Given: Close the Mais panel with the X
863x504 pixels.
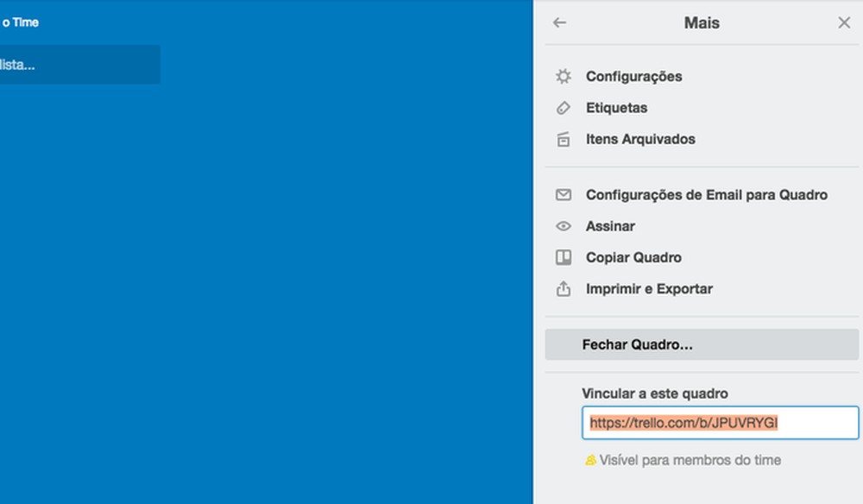Looking at the screenshot, I should pos(843,23).
